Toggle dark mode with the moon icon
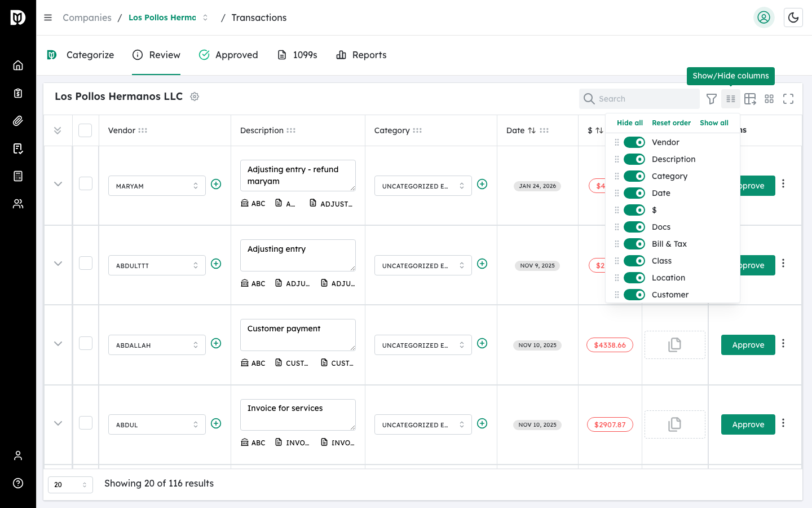 pos(793,17)
